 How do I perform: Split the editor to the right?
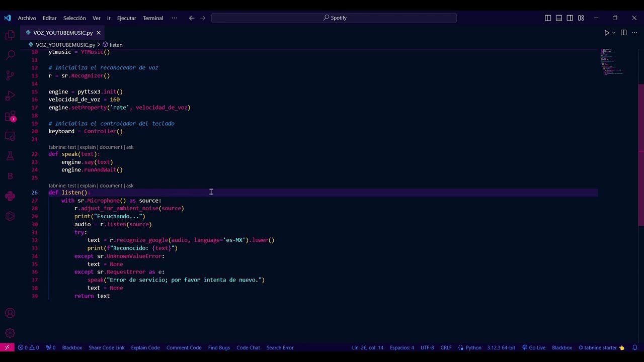623,33
